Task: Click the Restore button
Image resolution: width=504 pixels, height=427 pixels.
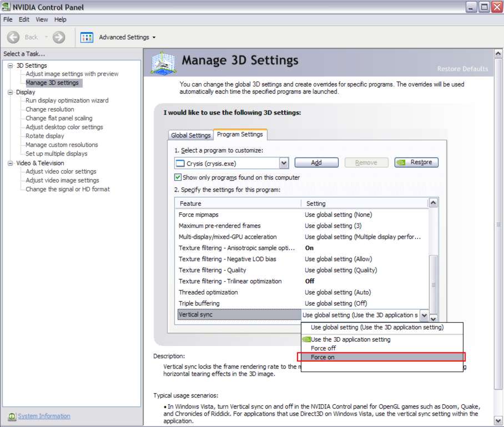Action: 416,162
